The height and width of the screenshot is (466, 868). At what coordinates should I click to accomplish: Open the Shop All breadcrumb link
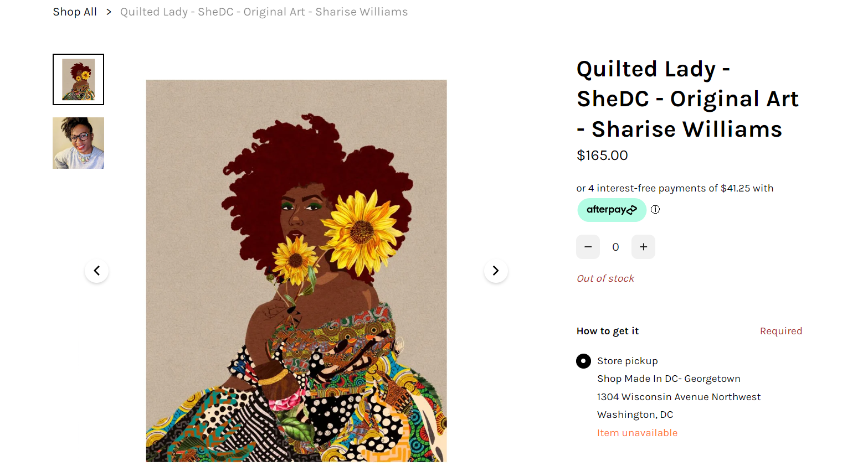(x=75, y=12)
